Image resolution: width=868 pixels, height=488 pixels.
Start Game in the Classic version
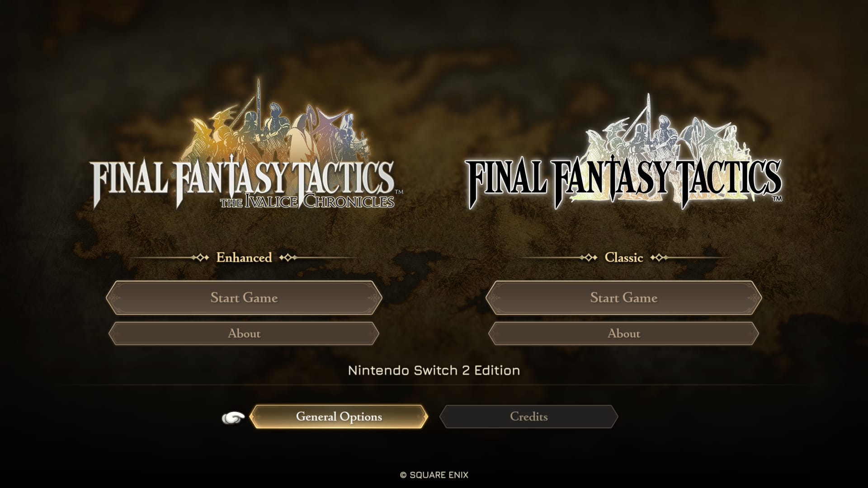point(624,298)
